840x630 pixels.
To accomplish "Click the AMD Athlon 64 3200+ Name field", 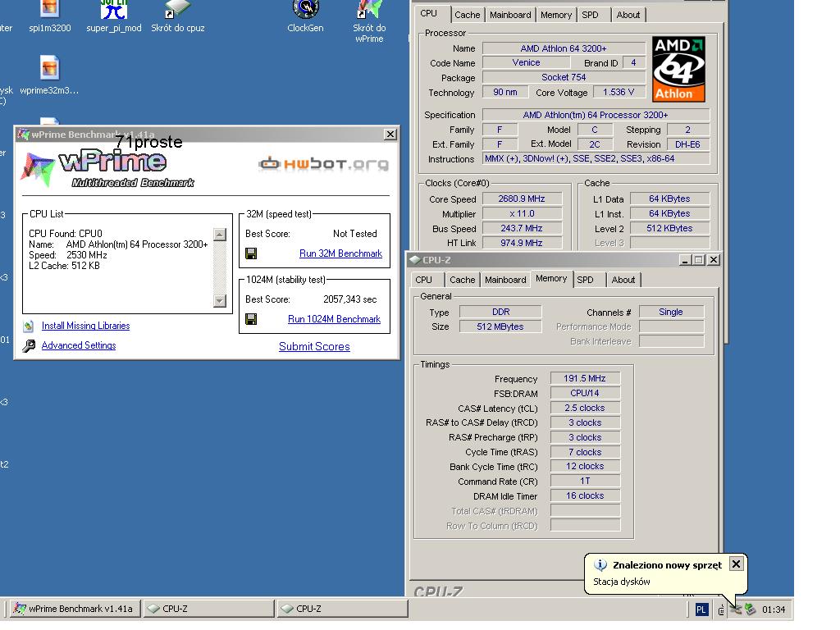I will click(564, 48).
